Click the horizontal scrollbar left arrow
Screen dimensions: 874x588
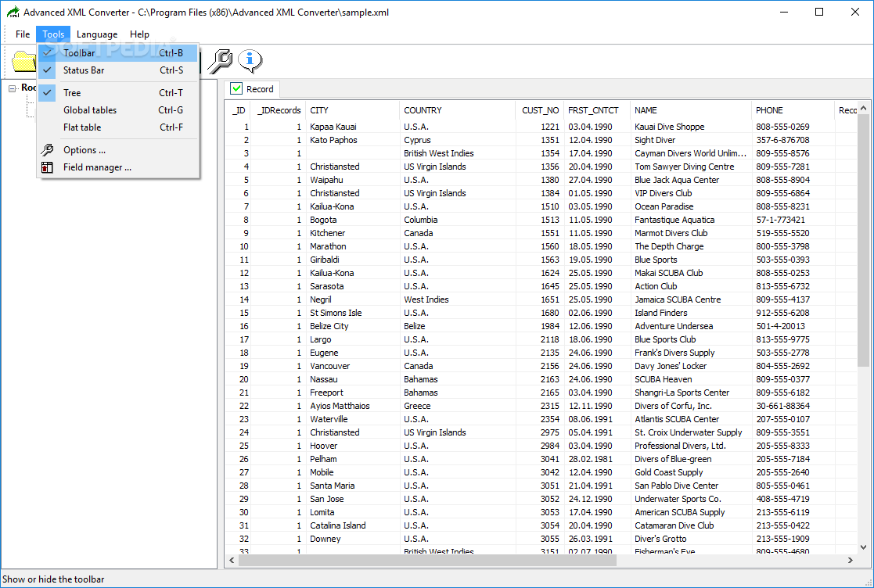(232, 560)
